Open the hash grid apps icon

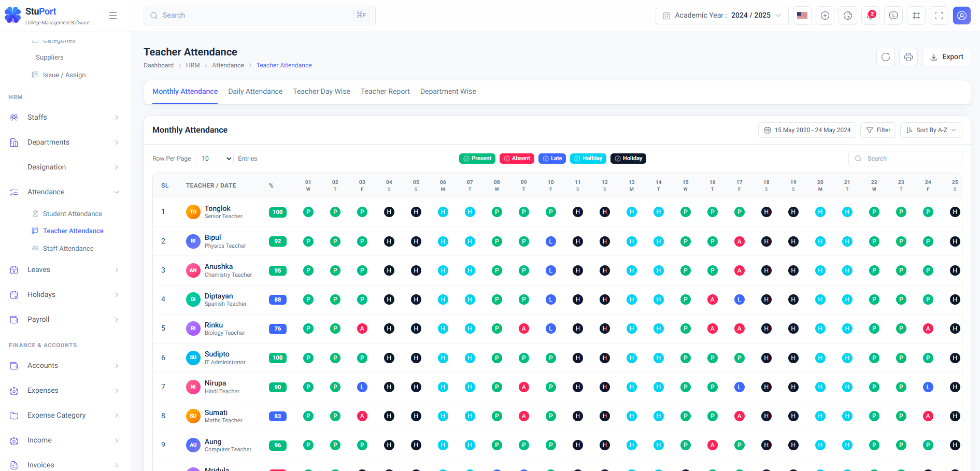(x=916, y=16)
